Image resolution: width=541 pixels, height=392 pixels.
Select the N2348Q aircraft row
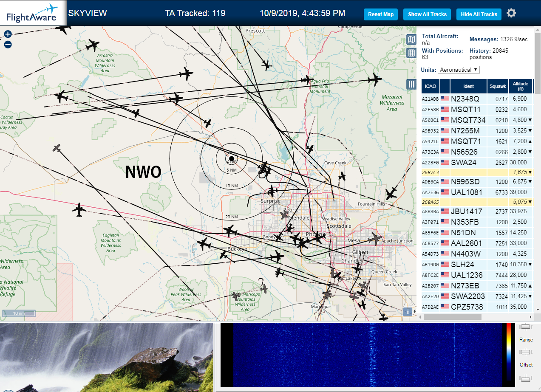tap(477, 99)
